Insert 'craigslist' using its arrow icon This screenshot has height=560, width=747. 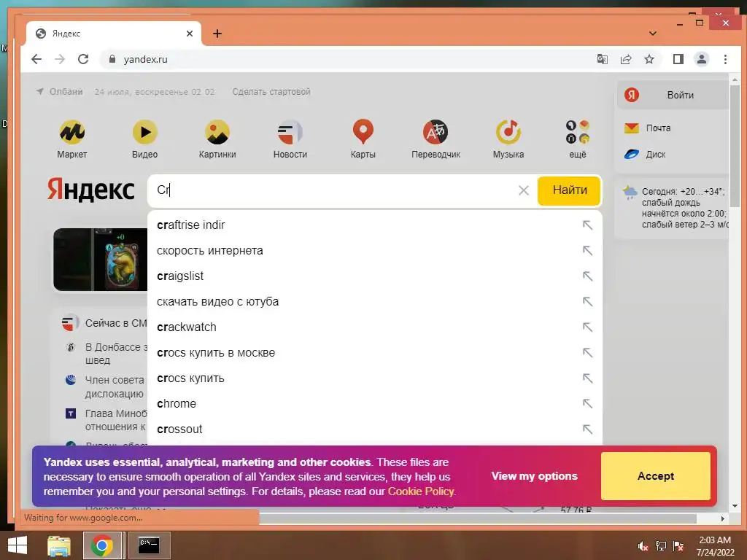click(x=587, y=276)
